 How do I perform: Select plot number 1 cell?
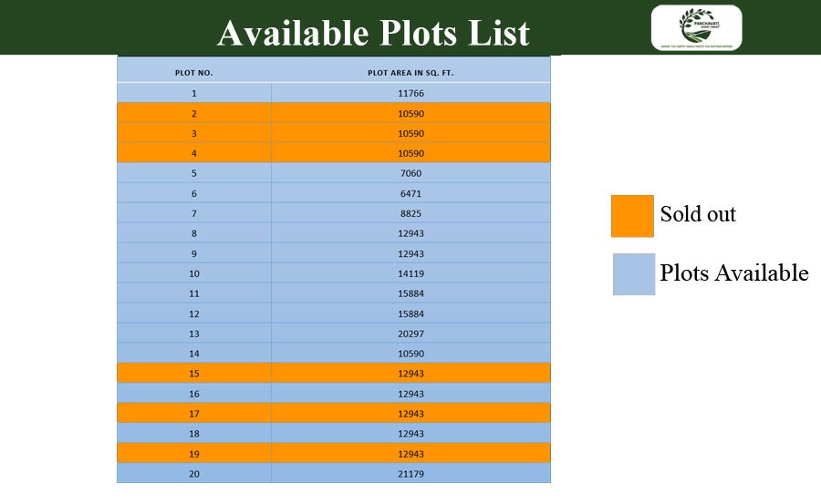point(194,93)
